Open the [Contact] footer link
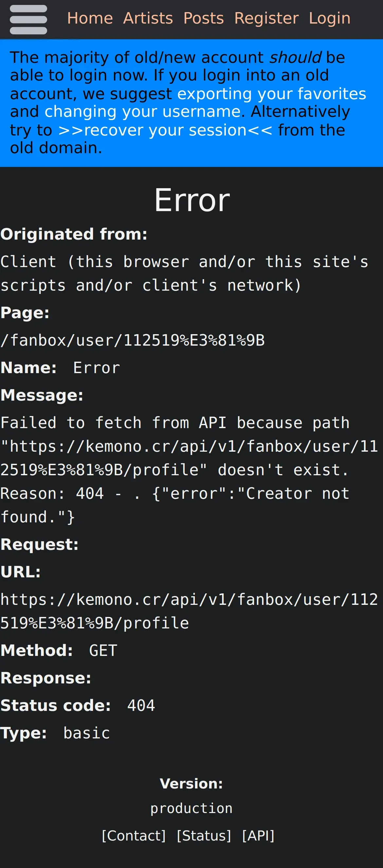The image size is (383, 868). tap(134, 836)
